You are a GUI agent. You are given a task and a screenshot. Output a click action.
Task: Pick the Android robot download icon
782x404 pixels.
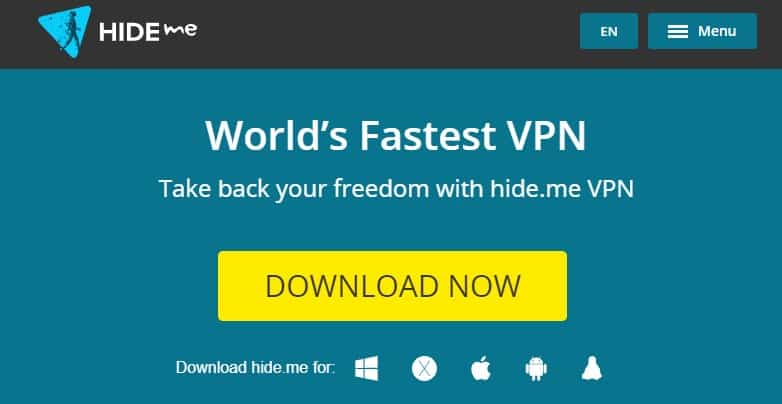[x=536, y=369]
